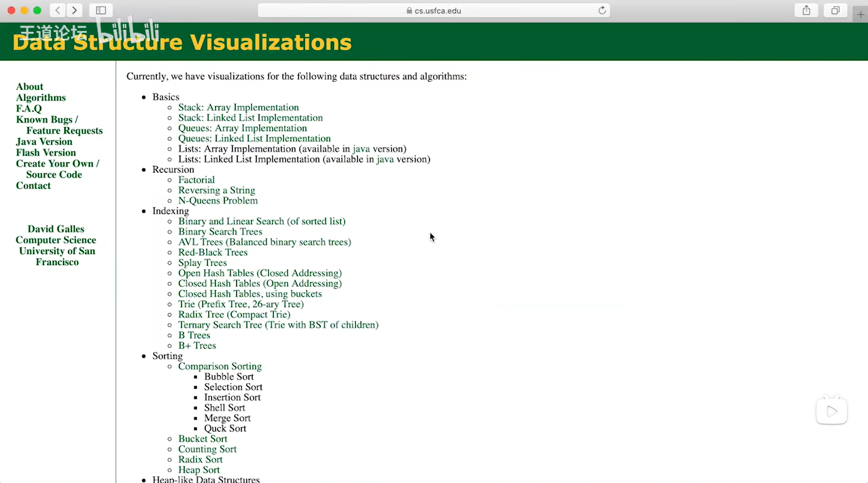Open the F.A.Q sidebar link
This screenshot has width=868, height=483.
pyautogui.click(x=29, y=109)
